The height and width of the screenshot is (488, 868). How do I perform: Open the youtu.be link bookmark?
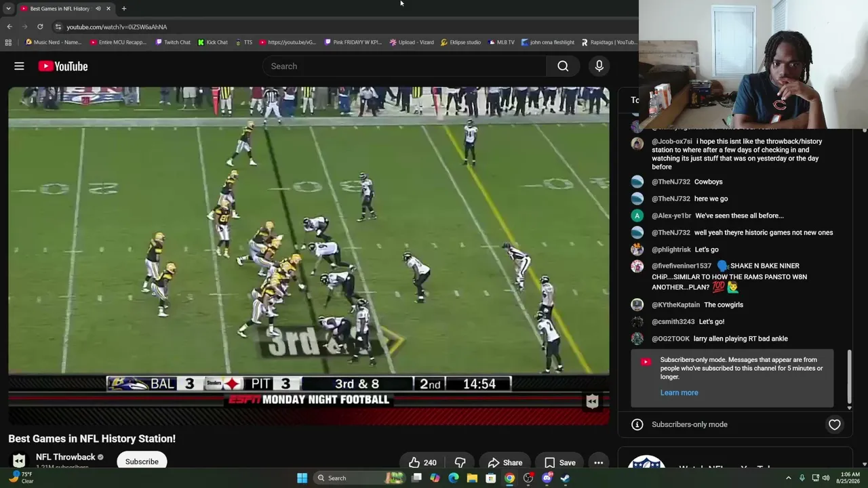pyautogui.click(x=288, y=42)
